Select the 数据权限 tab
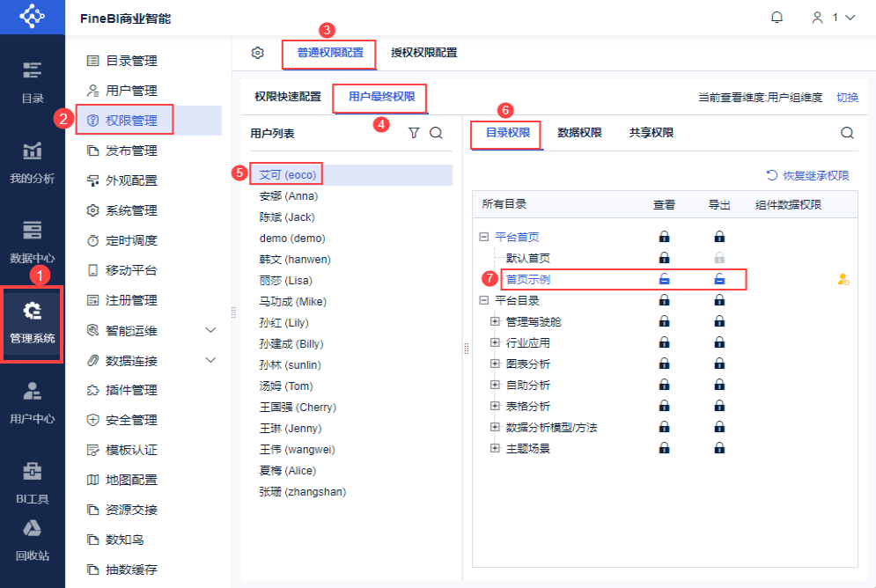Image resolution: width=876 pixels, height=588 pixels. click(579, 133)
